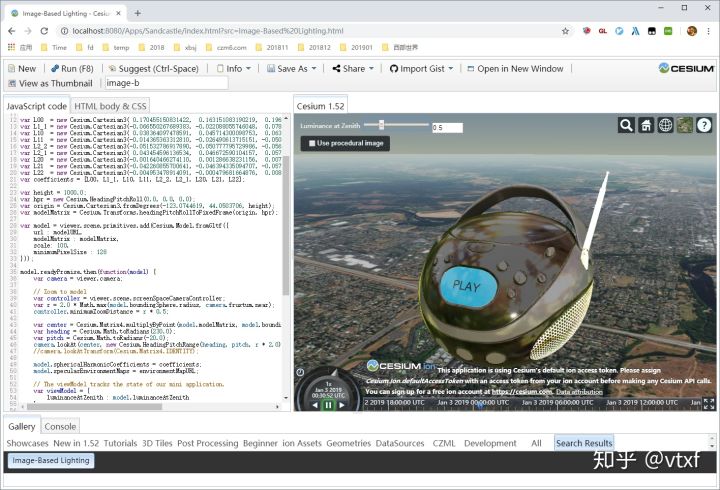Screen dimensions: 720x490
Task: Pause the animation with the pause button
Action: tap(328, 405)
